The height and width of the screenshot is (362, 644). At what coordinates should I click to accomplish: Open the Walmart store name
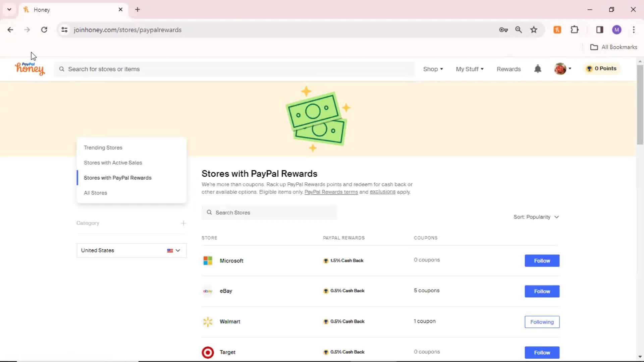coord(230,321)
